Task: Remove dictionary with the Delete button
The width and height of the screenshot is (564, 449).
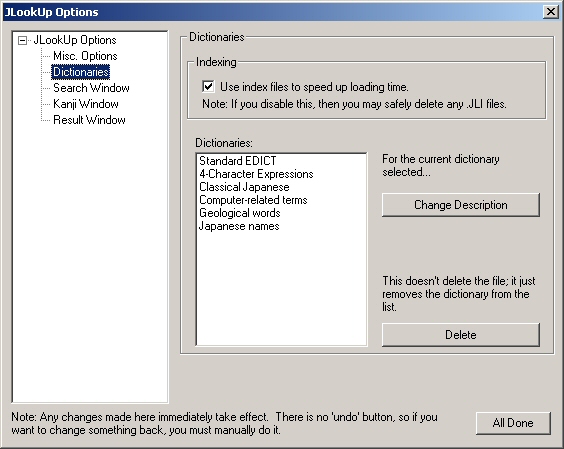Action: [461, 335]
